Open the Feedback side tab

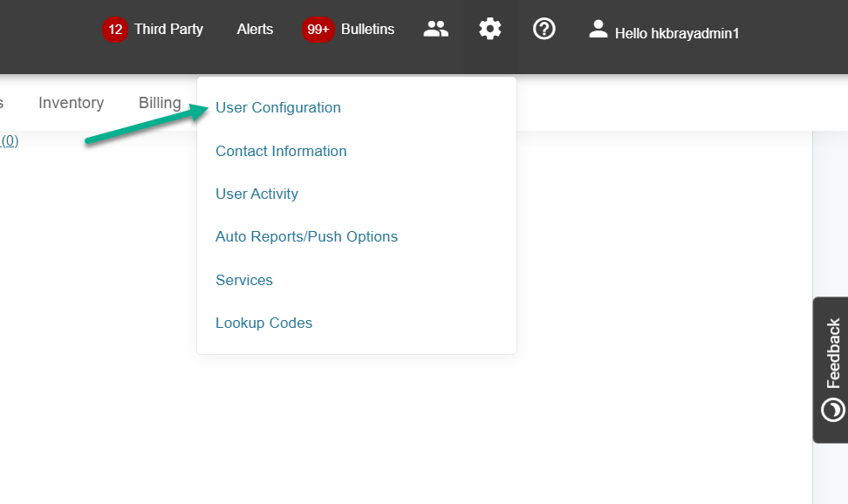point(832,370)
